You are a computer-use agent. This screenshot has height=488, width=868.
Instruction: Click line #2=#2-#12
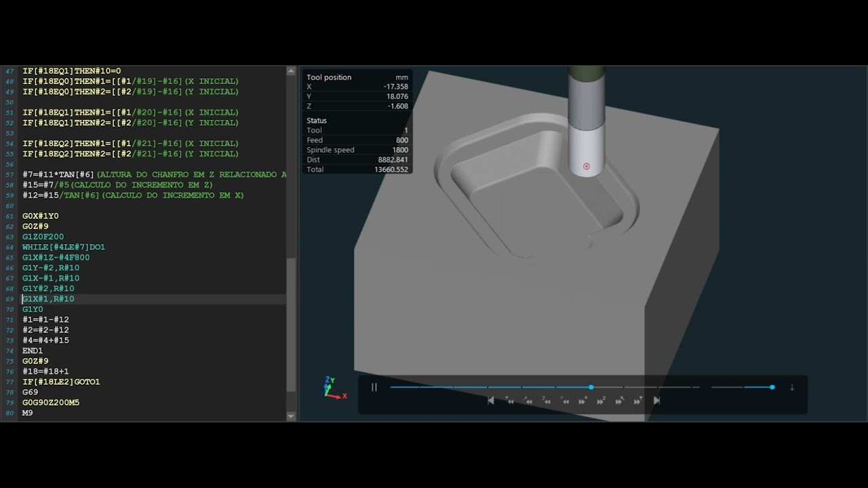pos(45,330)
